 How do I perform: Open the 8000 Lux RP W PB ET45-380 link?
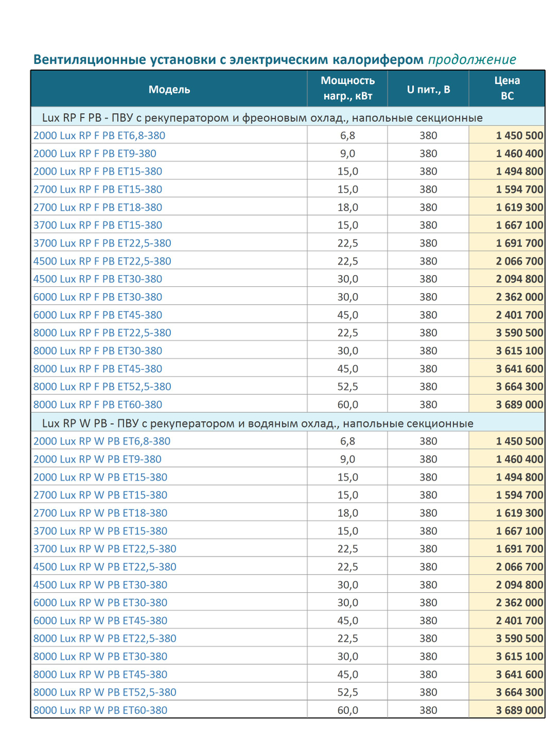pos(100,674)
